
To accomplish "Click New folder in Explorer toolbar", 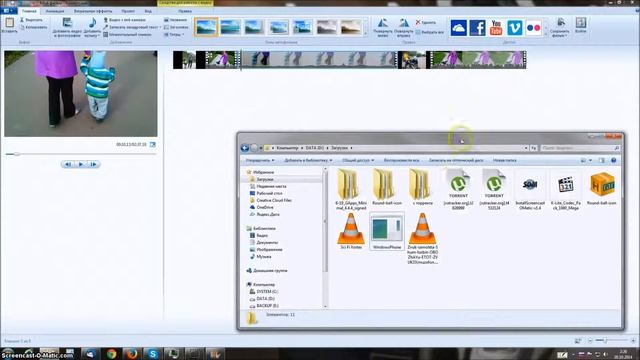I will (x=504, y=160).
